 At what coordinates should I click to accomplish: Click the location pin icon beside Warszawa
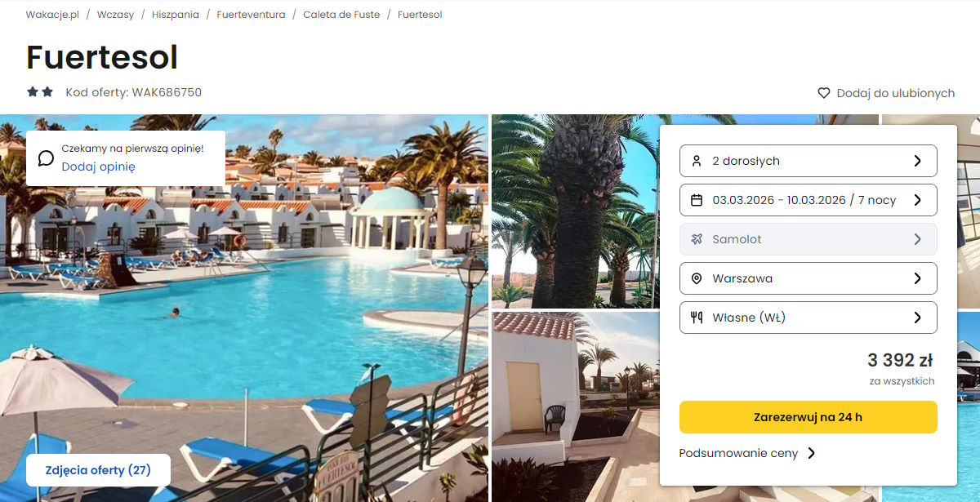tap(697, 278)
